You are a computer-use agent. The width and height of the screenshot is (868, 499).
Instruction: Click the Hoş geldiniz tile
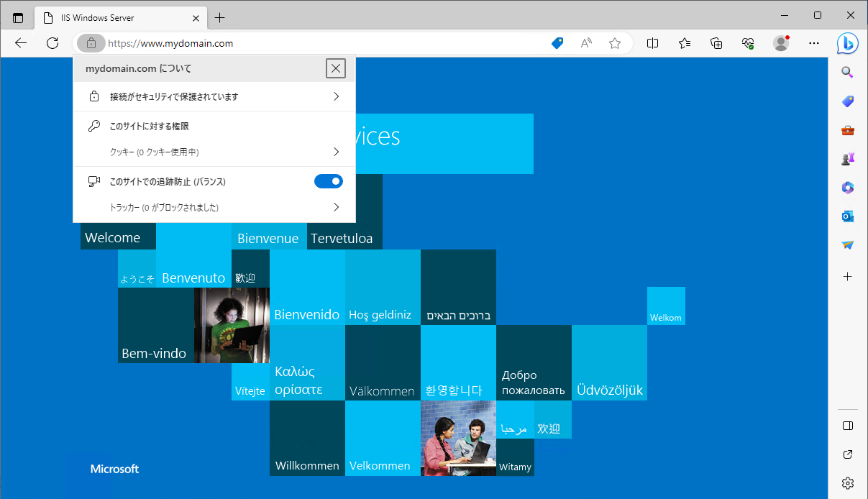click(x=383, y=288)
